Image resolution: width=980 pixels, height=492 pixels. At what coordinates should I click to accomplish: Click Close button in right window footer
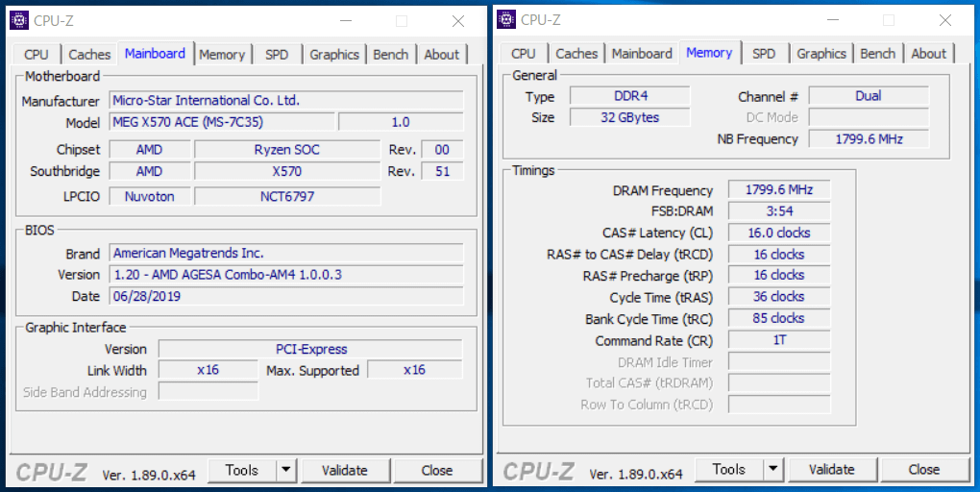pyautogui.click(x=923, y=470)
